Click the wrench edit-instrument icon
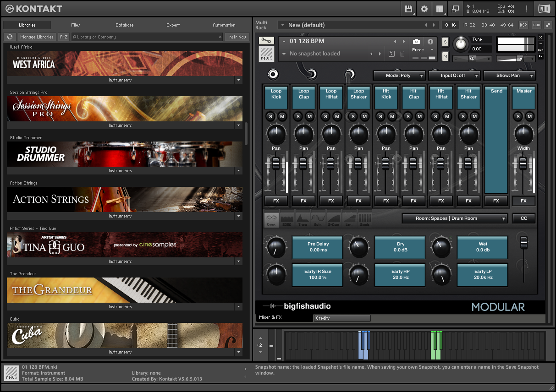Image resolution: width=556 pixels, height=392 pixels. [265, 41]
